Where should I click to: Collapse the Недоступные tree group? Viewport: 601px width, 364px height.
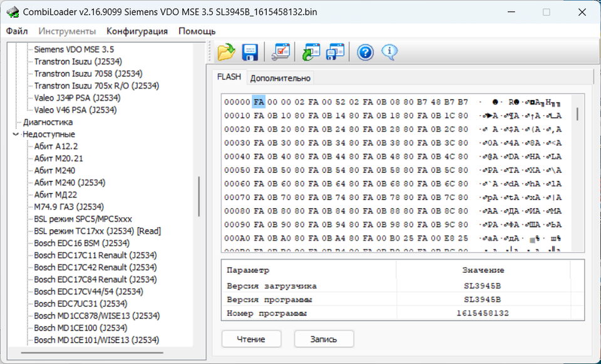point(16,134)
